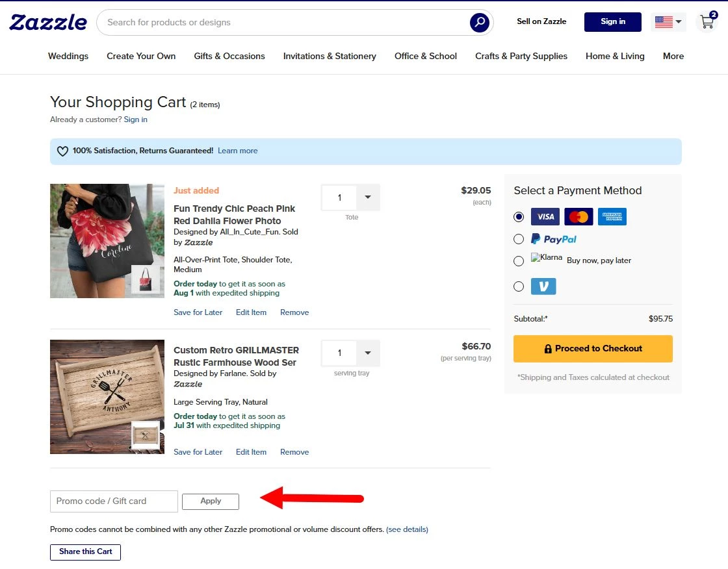The image size is (728, 569).
Task: Select the PayPal payment logo
Action: [x=554, y=239]
